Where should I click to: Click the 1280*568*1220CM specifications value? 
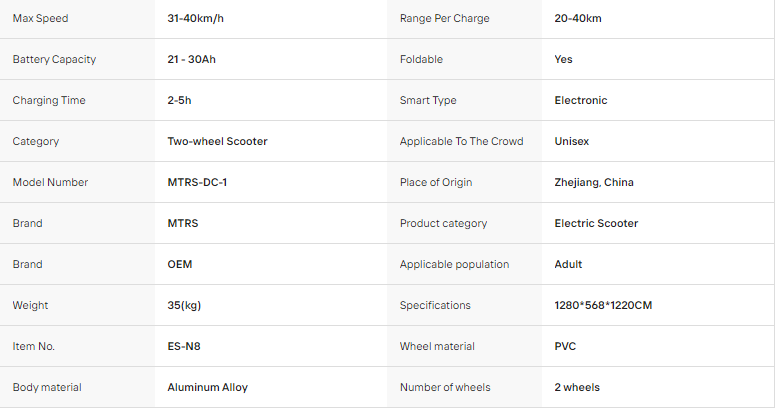click(603, 305)
